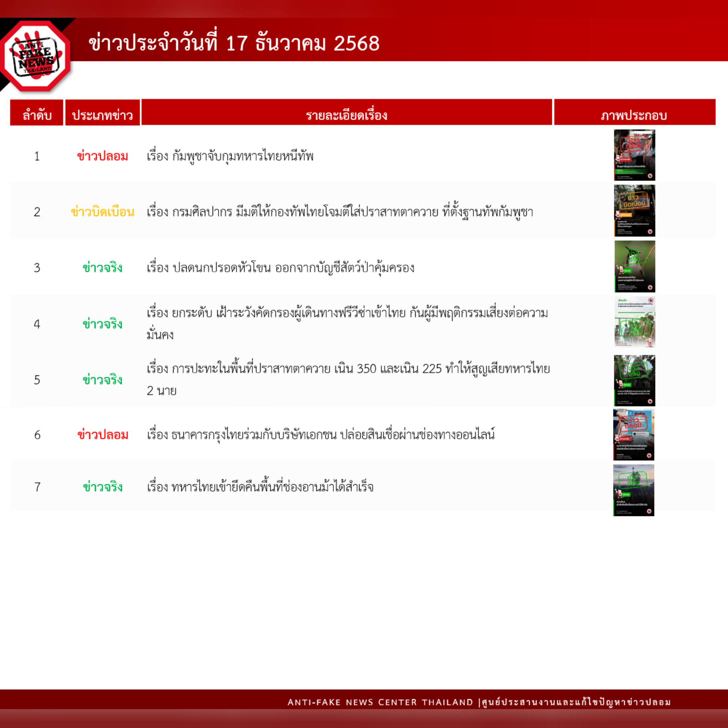Select the ข่าวจริง label on row 3
The height and width of the screenshot is (728, 728).
(x=103, y=267)
